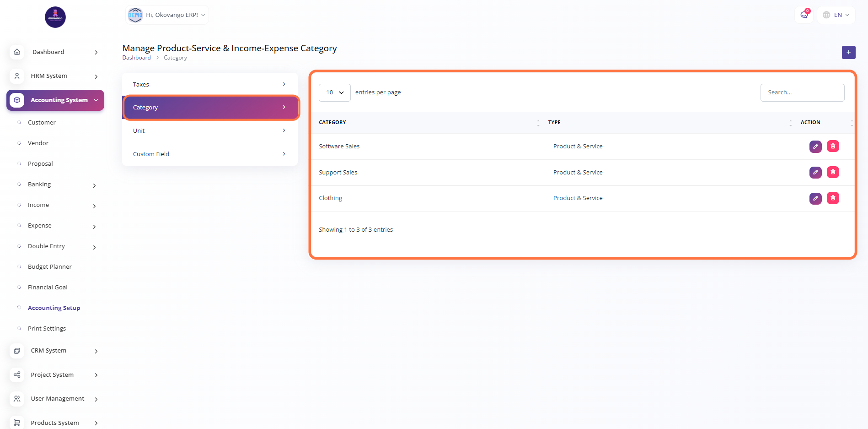Open the Custom Field tab
Image resolution: width=868 pixels, height=429 pixels.
(x=209, y=154)
